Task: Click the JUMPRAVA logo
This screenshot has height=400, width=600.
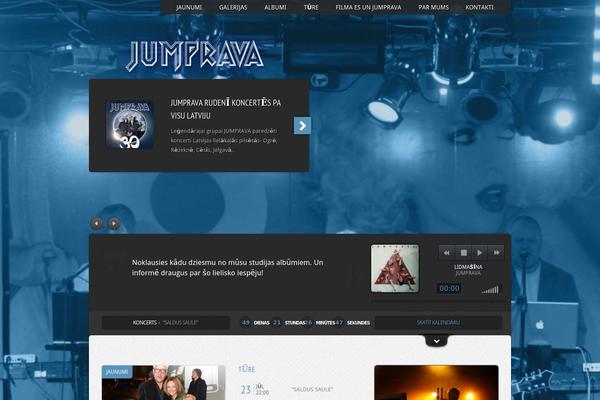Action: [x=195, y=56]
